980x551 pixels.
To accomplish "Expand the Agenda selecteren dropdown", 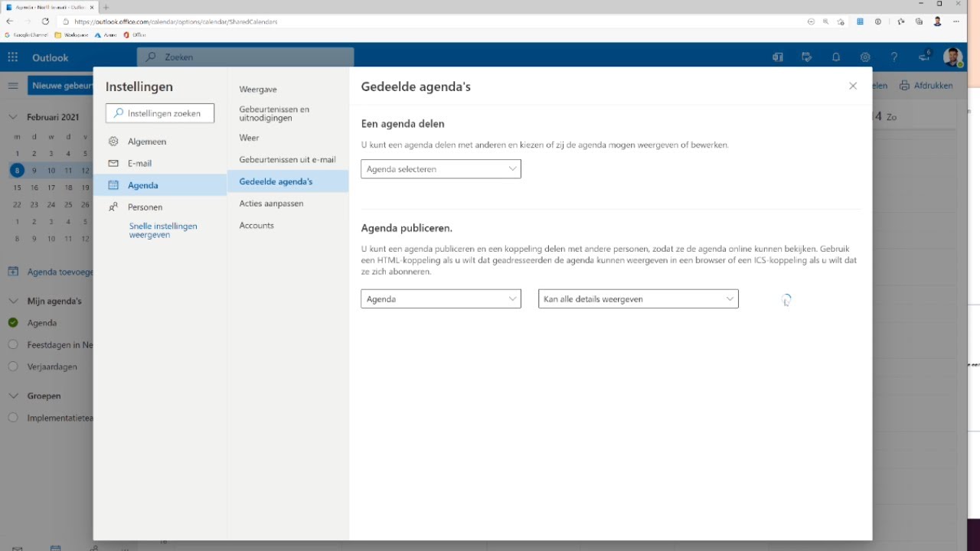I will click(441, 169).
